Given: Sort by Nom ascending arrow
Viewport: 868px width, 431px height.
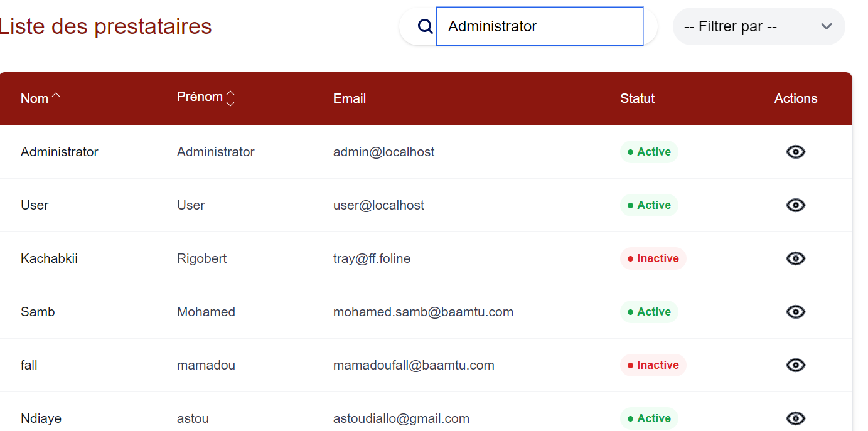Looking at the screenshot, I should pyautogui.click(x=56, y=96).
